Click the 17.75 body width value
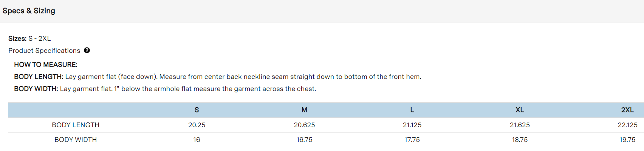 tap(412, 140)
